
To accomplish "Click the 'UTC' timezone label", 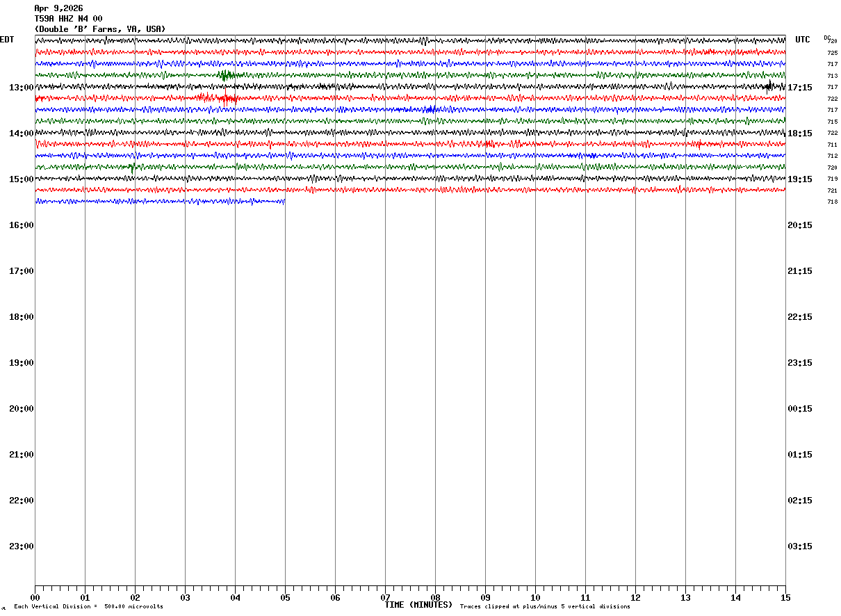I will click(803, 40).
